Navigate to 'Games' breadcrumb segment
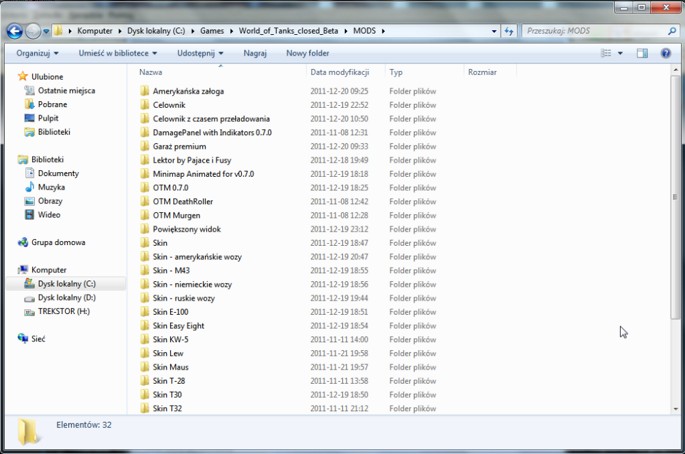The width and height of the screenshot is (685, 454). 212,31
